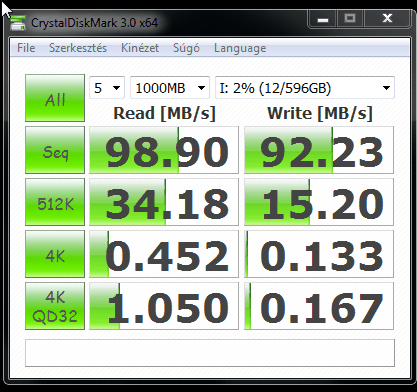Minimize the CrystalDiskMark window
The height and width of the screenshot is (392, 417).
coord(323,18)
